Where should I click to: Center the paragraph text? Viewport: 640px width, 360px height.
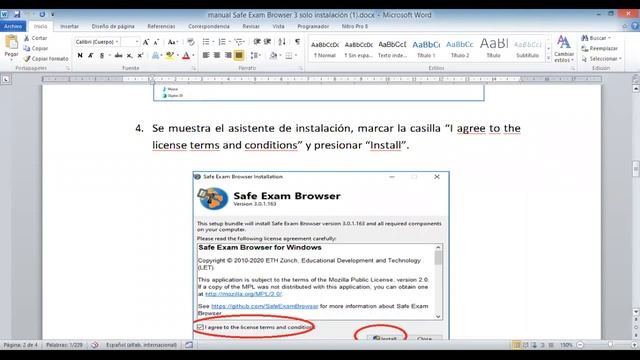(217, 56)
